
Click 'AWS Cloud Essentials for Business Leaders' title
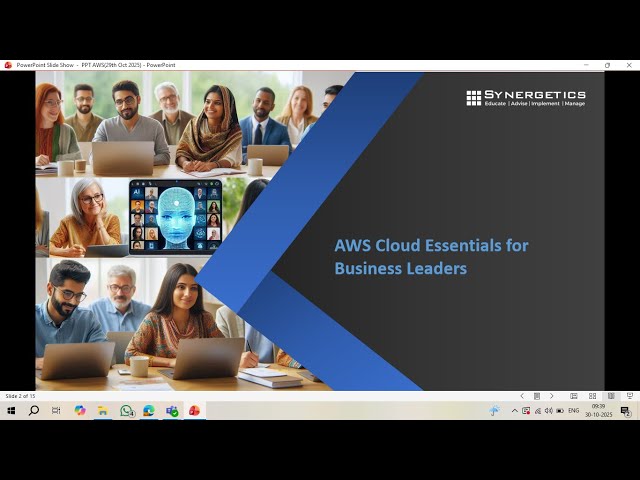pyautogui.click(x=431, y=257)
